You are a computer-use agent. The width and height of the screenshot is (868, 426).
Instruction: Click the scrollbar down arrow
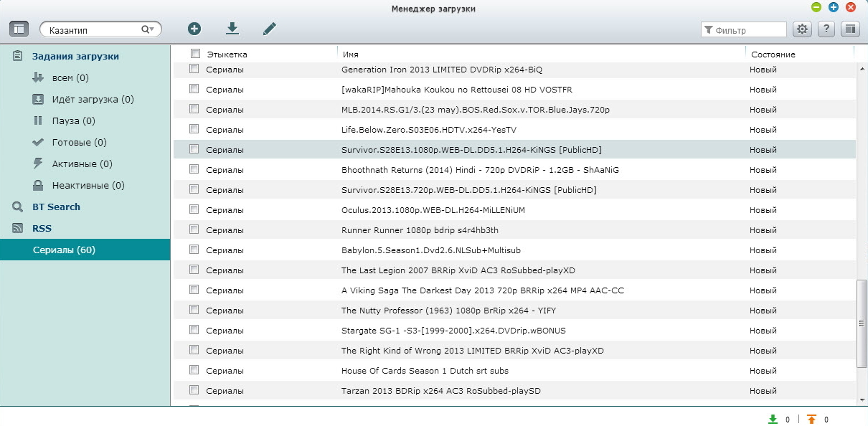click(x=862, y=399)
